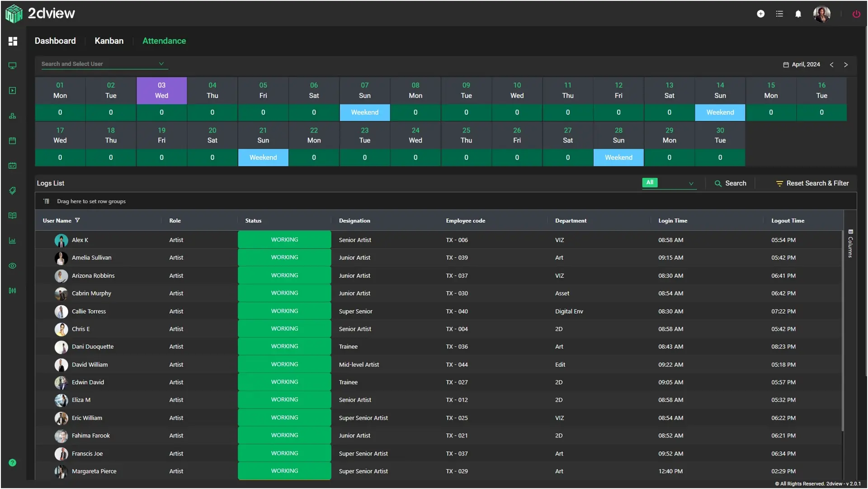Select the 03 Wed date cell

[161, 90]
